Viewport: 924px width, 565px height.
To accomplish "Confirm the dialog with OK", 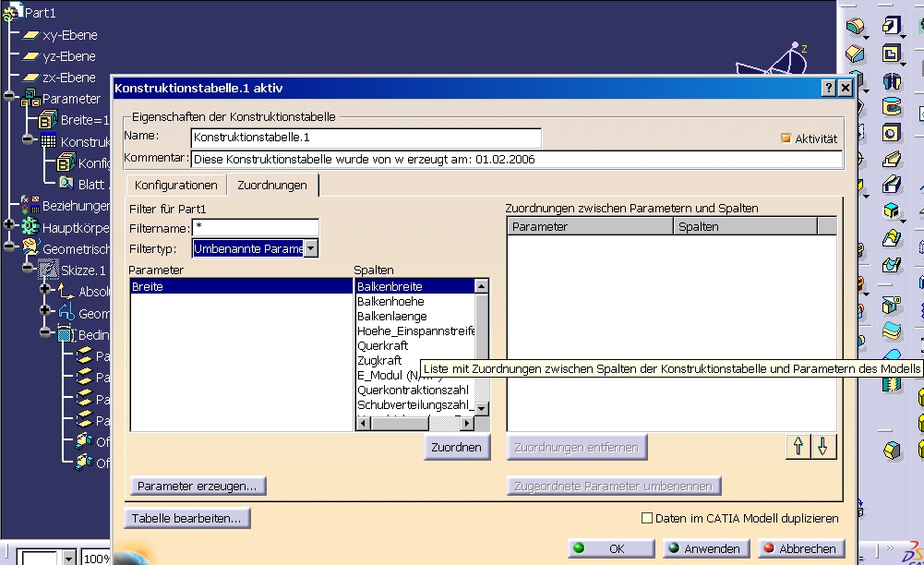I will pyautogui.click(x=611, y=548).
